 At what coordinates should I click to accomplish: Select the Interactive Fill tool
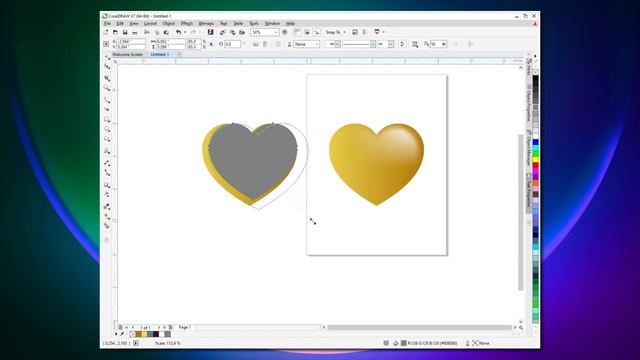(107, 216)
